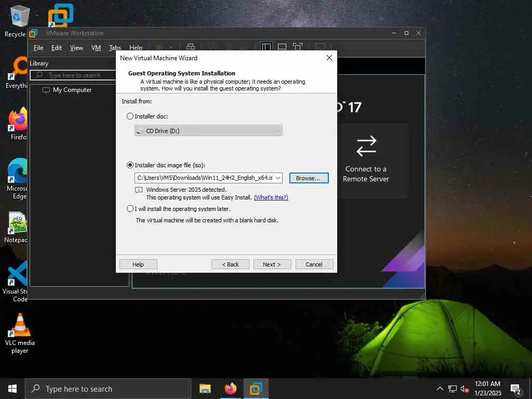The height and width of the screenshot is (399, 532).
Task: Expand the ISO file path combo box arrow
Action: 278,178
